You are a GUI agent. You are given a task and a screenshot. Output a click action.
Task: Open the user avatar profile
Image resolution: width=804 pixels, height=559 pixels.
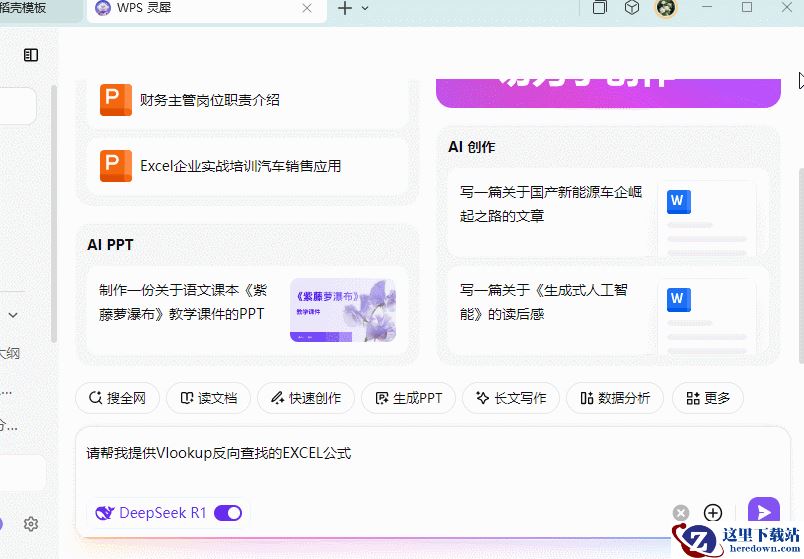point(666,8)
